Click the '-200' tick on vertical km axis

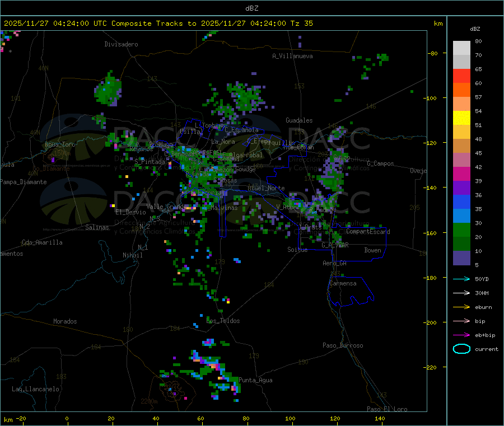[431, 322]
